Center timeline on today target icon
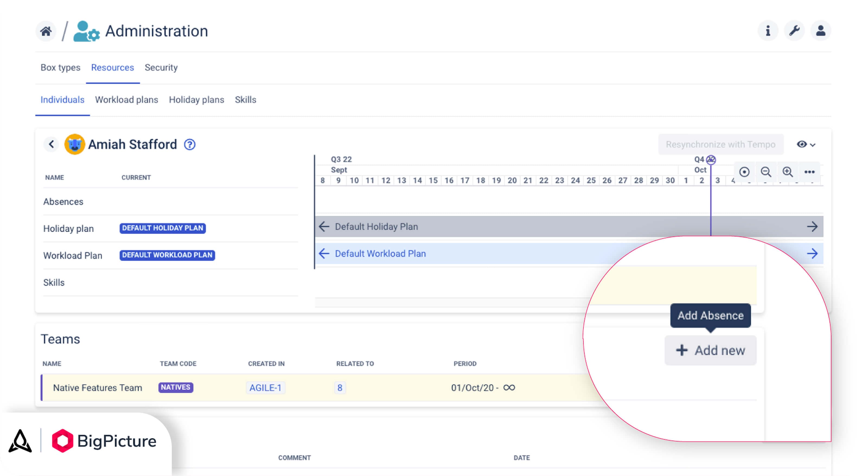 (744, 172)
